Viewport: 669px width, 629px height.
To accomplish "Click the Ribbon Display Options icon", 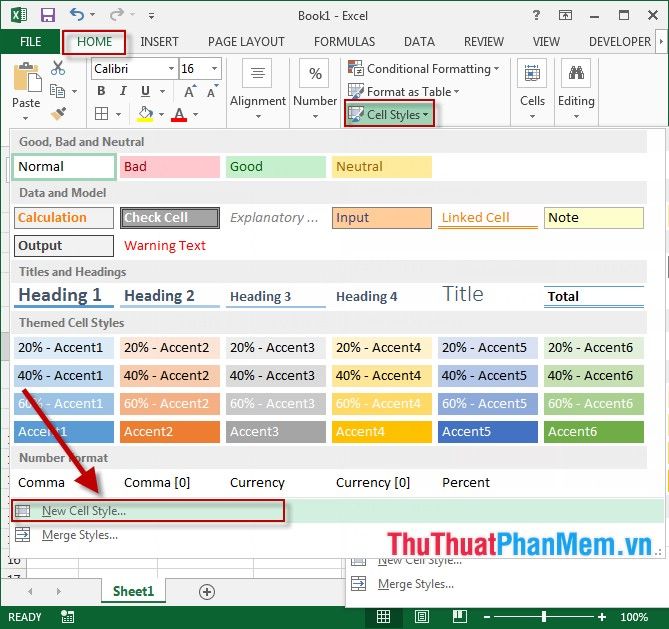I will point(565,16).
